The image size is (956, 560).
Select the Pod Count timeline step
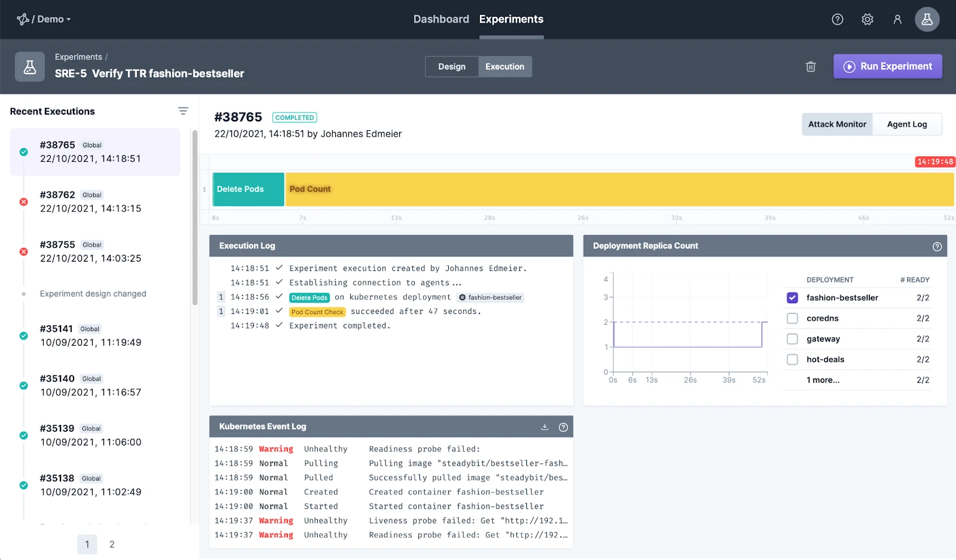tap(620, 189)
